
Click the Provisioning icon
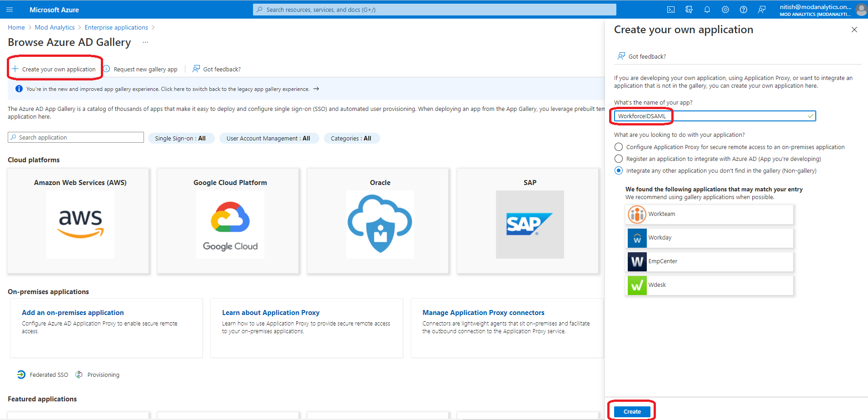[x=79, y=375]
